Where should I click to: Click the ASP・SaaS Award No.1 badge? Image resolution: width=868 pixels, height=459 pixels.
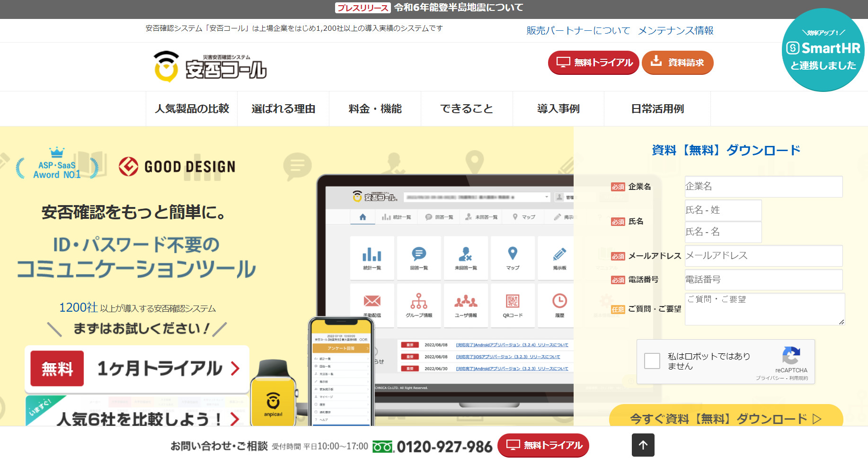coord(57,163)
